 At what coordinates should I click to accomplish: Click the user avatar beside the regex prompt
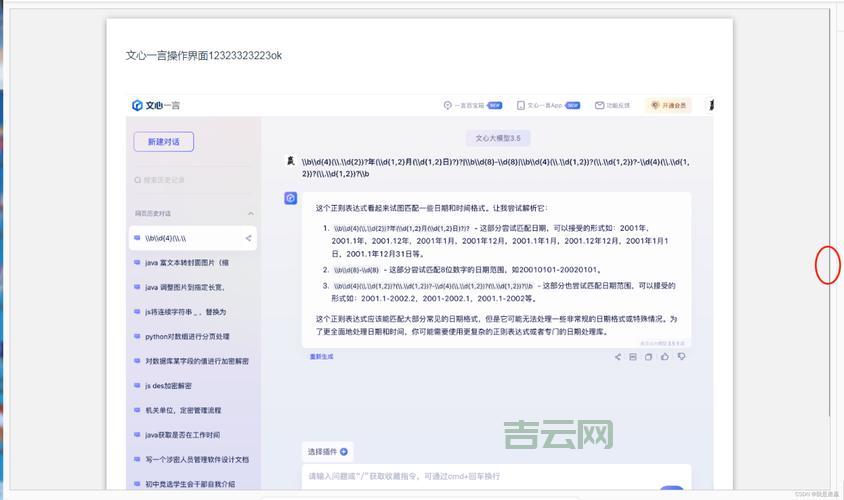291,161
